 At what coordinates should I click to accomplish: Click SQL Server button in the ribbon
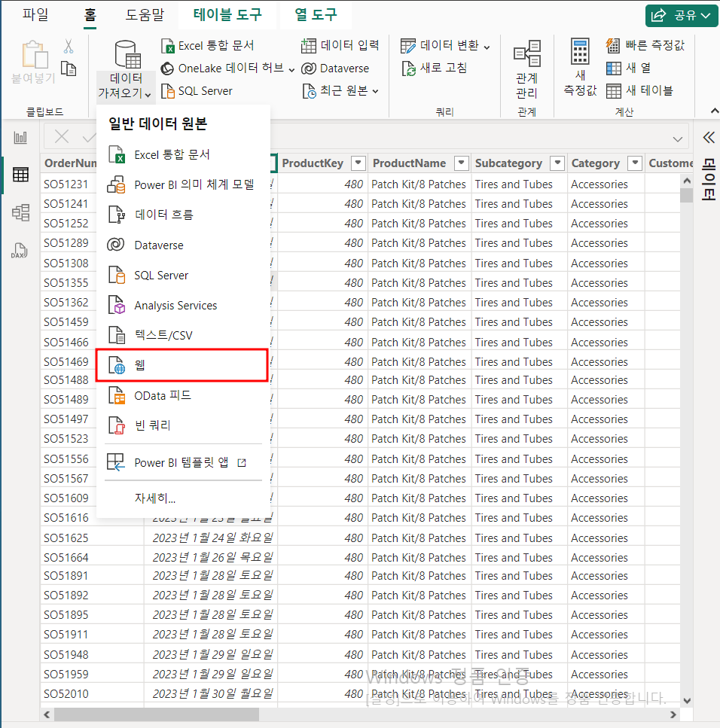(x=197, y=91)
